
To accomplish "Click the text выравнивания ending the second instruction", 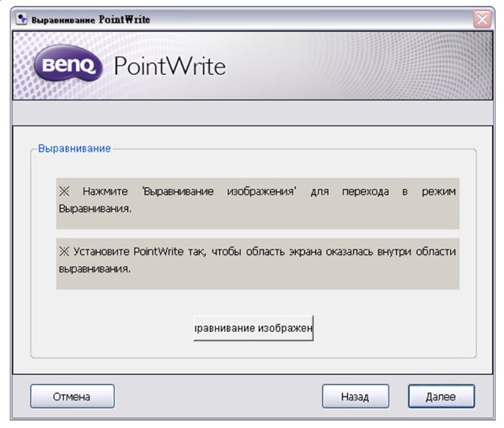I will 95,269.
